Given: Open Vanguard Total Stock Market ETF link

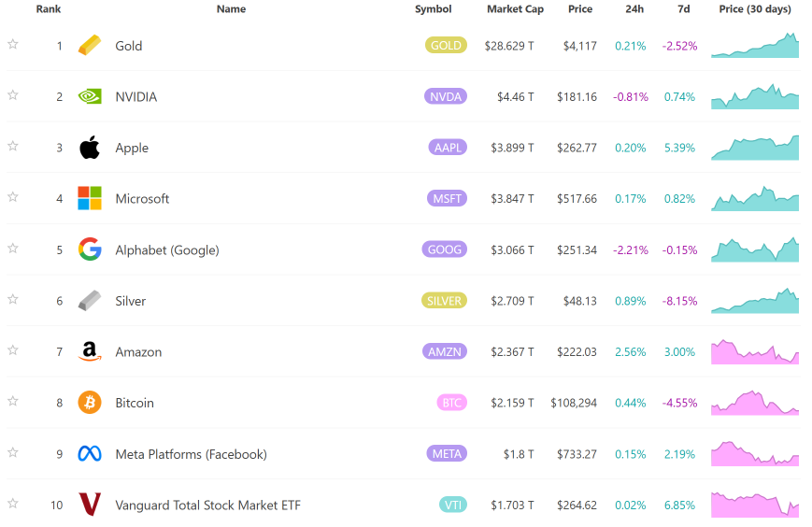Looking at the screenshot, I should (207, 506).
